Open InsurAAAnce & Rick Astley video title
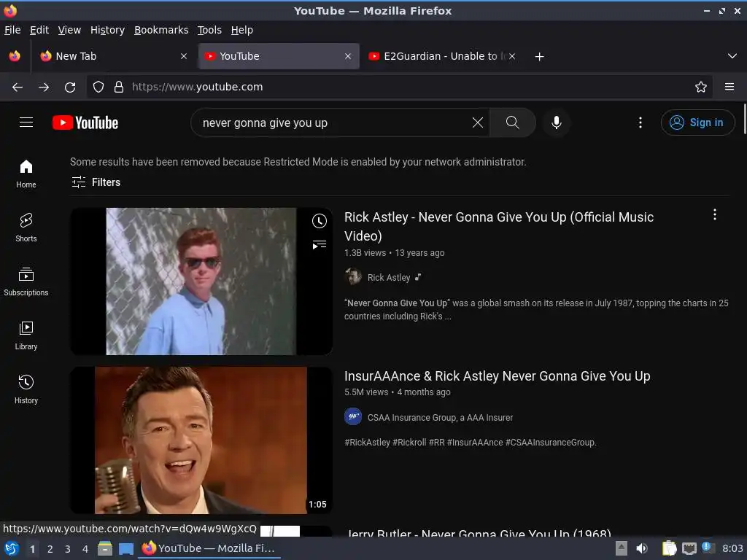Viewport: 747px width, 560px height. point(497,376)
